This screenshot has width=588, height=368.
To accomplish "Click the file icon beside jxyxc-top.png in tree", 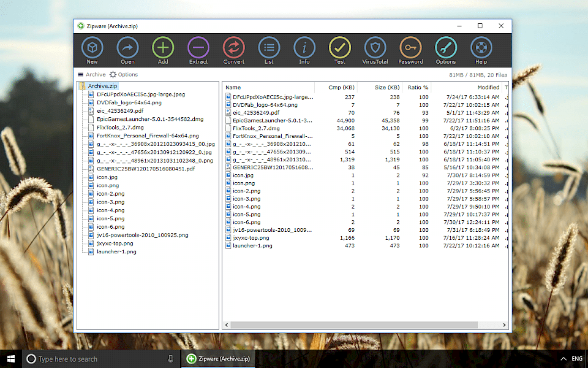I will 91,243.
